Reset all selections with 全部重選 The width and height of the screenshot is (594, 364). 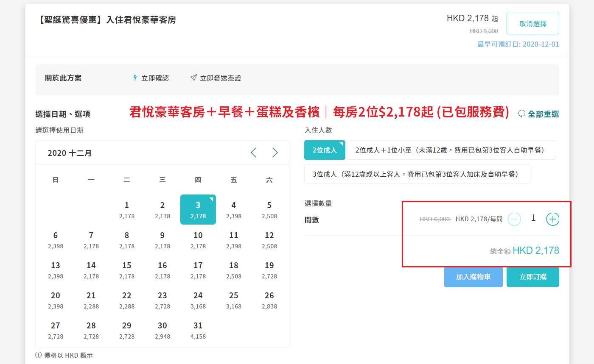pos(539,114)
